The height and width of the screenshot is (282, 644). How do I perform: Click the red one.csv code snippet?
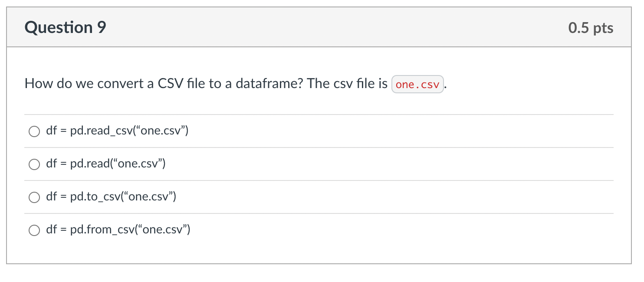(x=417, y=84)
